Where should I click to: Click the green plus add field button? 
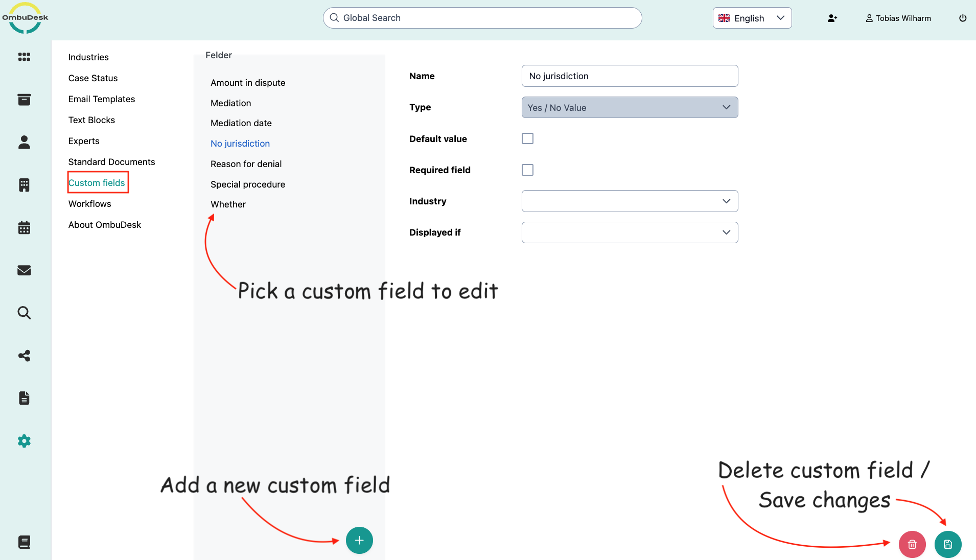[x=359, y=540]
